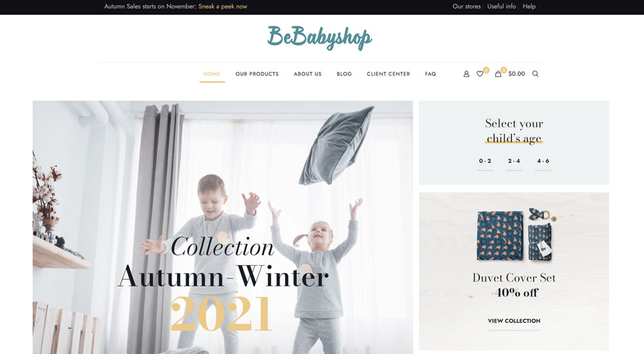644x354 pixels.
Task: Select the 0-2 age option
Action: point(485,161)
